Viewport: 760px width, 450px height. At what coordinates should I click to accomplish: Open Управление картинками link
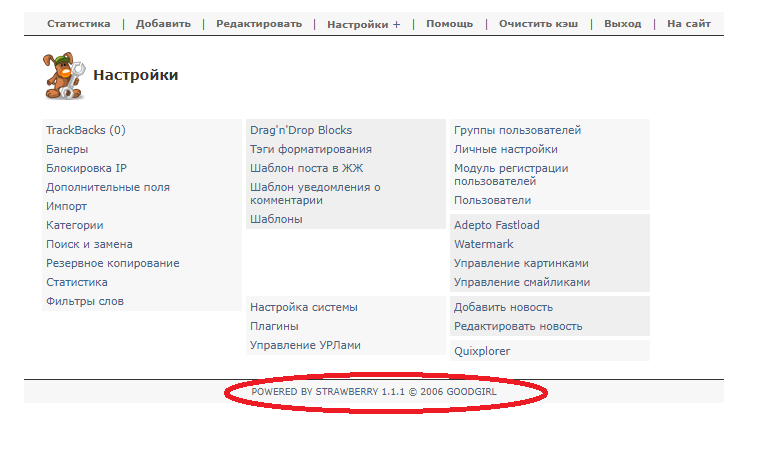tap(522, 263)
